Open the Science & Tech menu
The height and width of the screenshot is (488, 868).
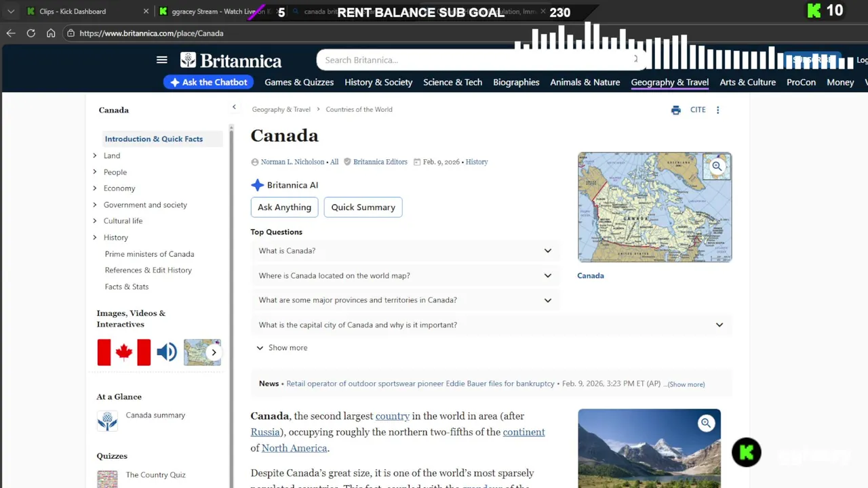pos(452,82)
